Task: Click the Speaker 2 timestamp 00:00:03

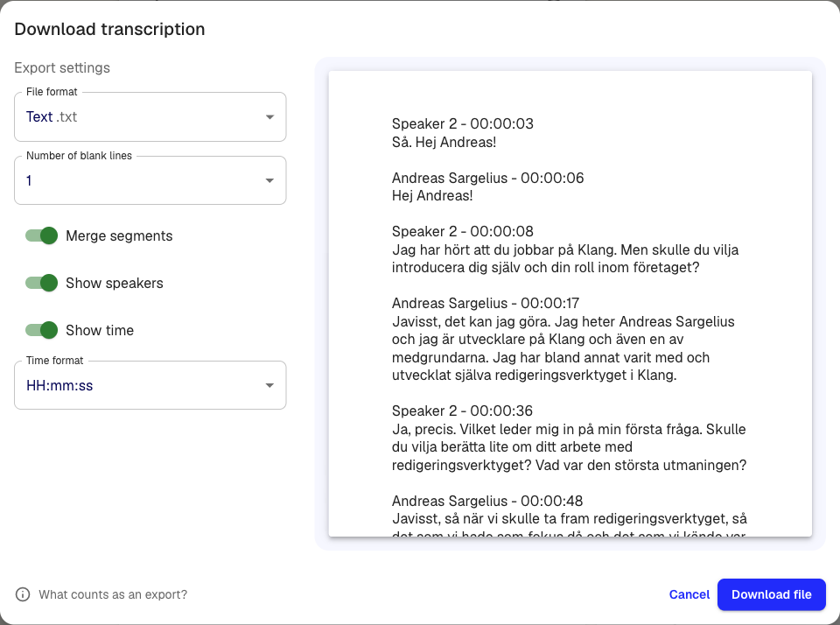Action: click(x=502, y=123)
